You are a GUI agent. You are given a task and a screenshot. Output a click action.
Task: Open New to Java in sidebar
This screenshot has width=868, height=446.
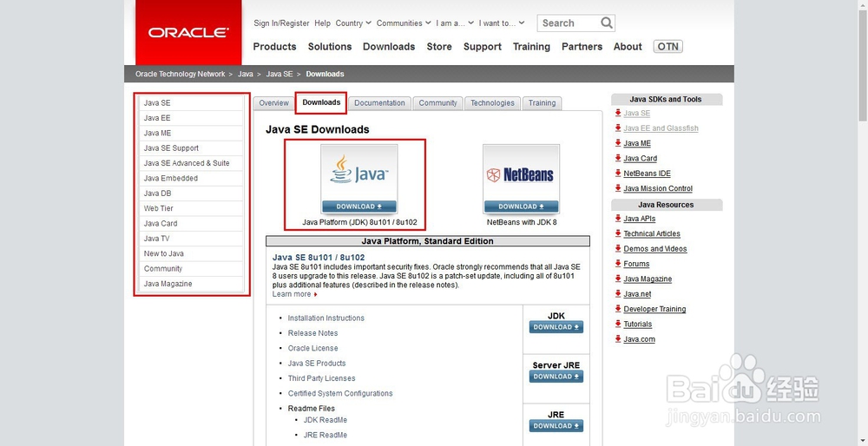click(191, 253)
